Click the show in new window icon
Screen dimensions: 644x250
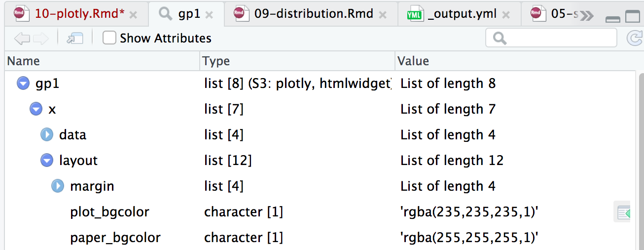[74, 38]
